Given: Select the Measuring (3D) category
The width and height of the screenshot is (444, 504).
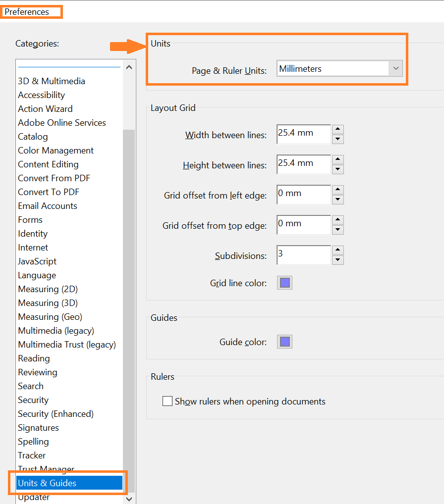Looking at the screenshot, I should [48, 302].
